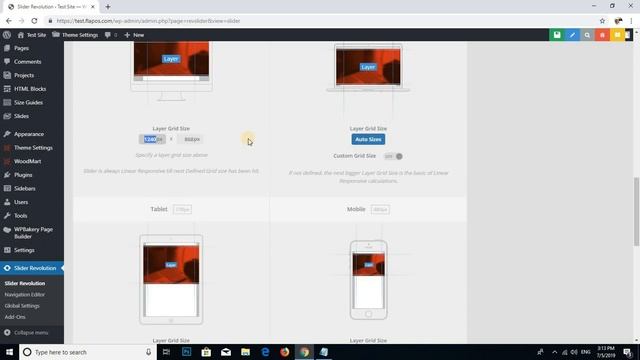Image resolution: width=640 pixels, height=360 pixels.
Task: Open Sidebars in sidebar
Action: [x=24, y=189]
